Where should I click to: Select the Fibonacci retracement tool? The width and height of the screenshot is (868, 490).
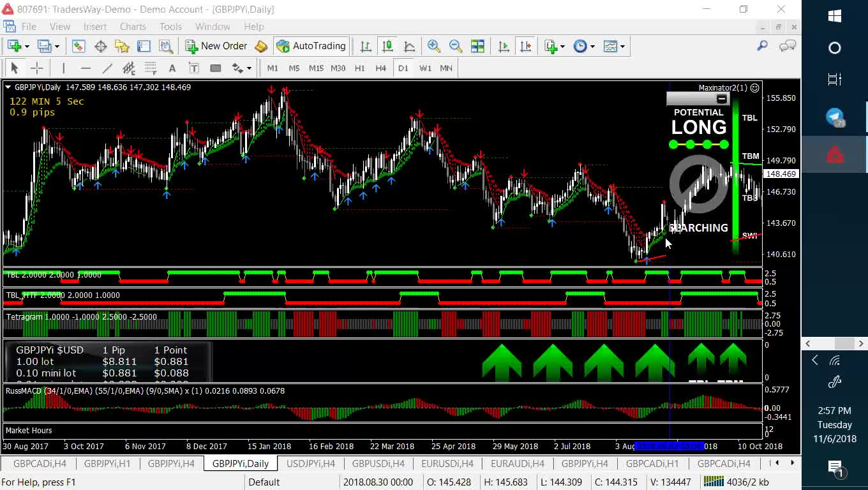coord(151,68)
